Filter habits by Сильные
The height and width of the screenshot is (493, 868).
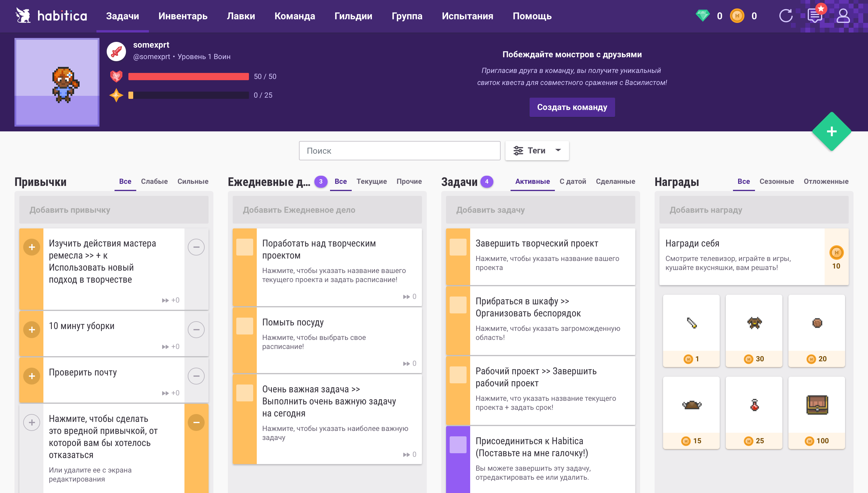coord(193,181)
